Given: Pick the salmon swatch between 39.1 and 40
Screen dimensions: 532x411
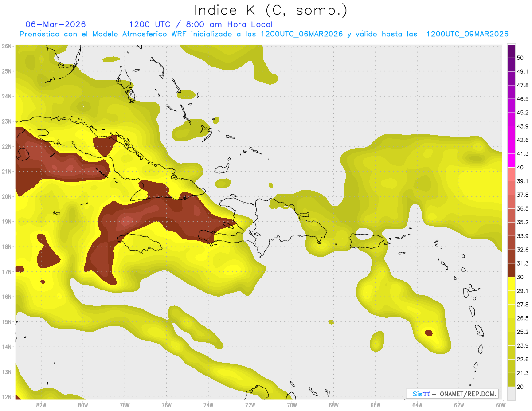Looking at the screenshot, I should [x=511, y=174].
